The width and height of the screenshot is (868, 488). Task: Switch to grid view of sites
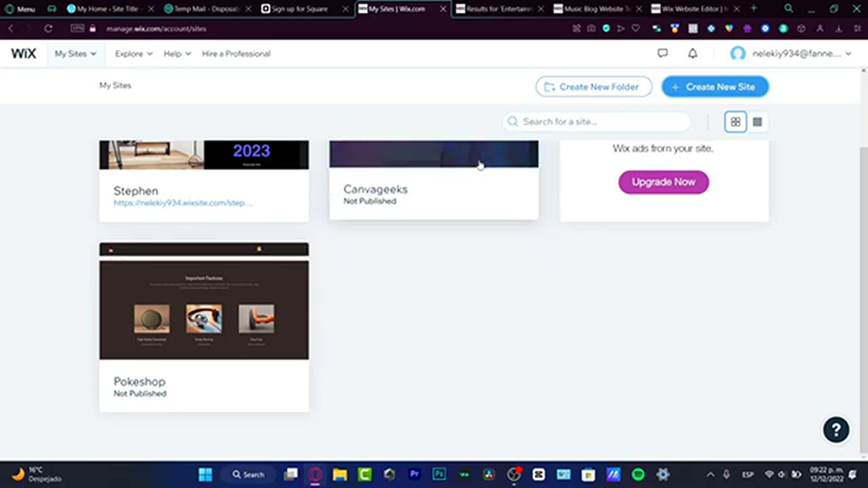tap(736, 122)
